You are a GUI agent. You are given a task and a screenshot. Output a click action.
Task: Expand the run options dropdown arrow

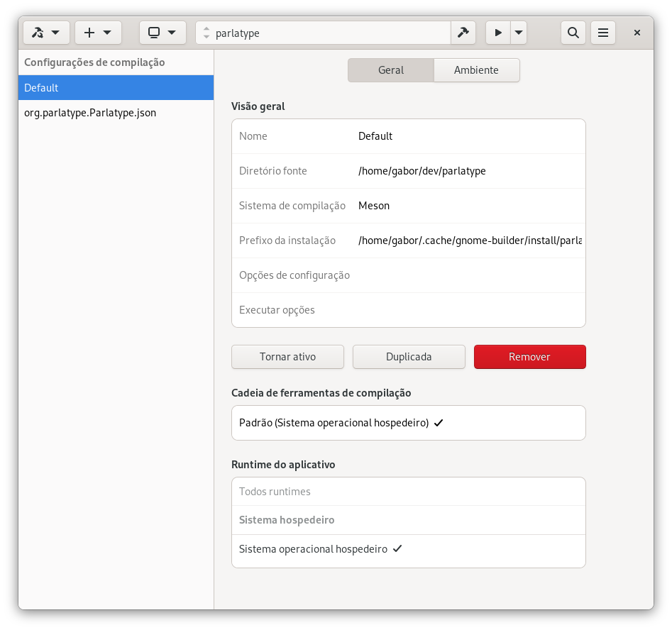[x=519, y=33]
